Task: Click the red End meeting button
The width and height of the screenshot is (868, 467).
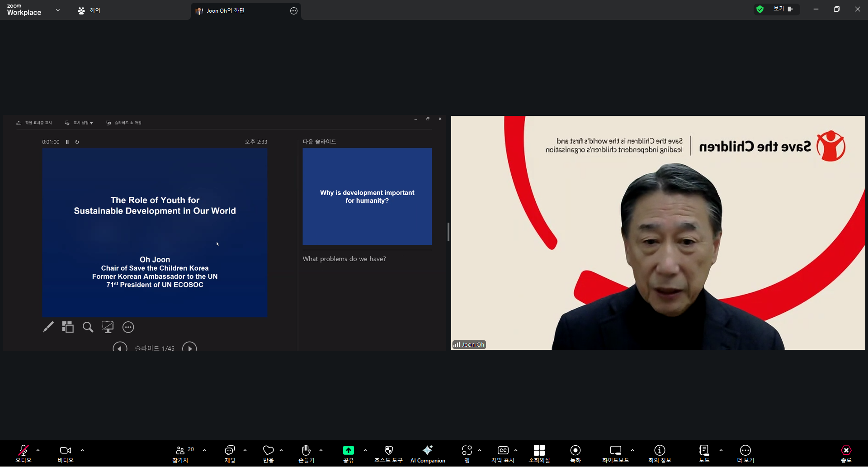Action: tap(846, 450)
